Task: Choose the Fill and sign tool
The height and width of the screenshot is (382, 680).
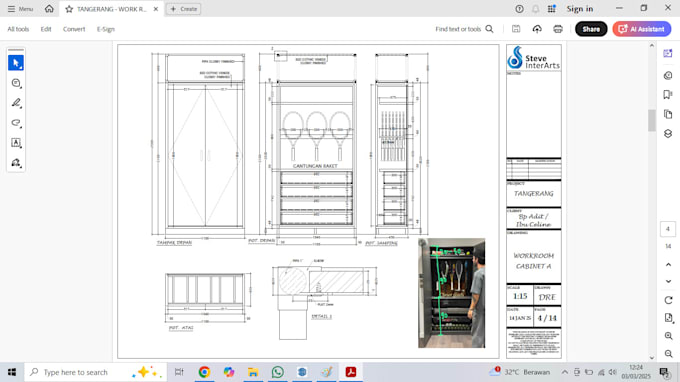Action: [16, 163]
